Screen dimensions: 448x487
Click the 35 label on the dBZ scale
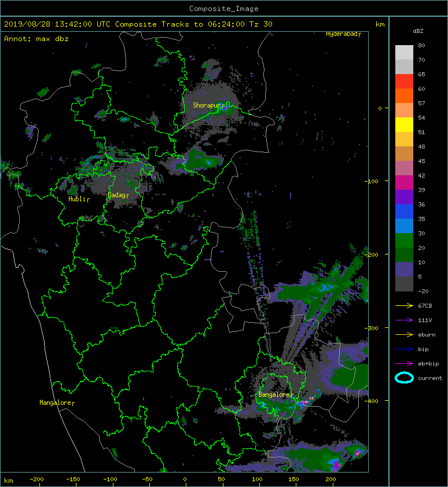[421, 219]
